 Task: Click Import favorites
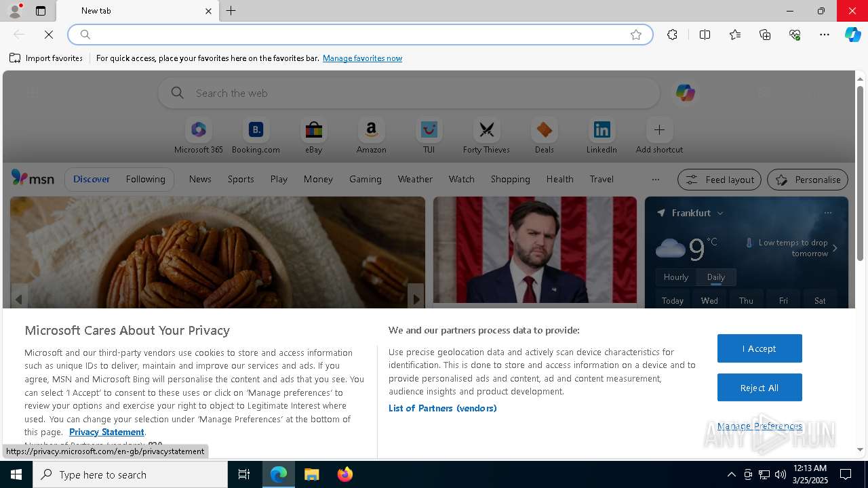coord(46,58)
